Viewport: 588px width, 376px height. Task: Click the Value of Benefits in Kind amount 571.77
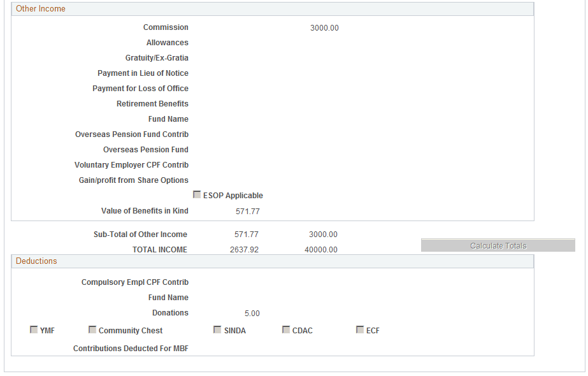coord(248,212)
